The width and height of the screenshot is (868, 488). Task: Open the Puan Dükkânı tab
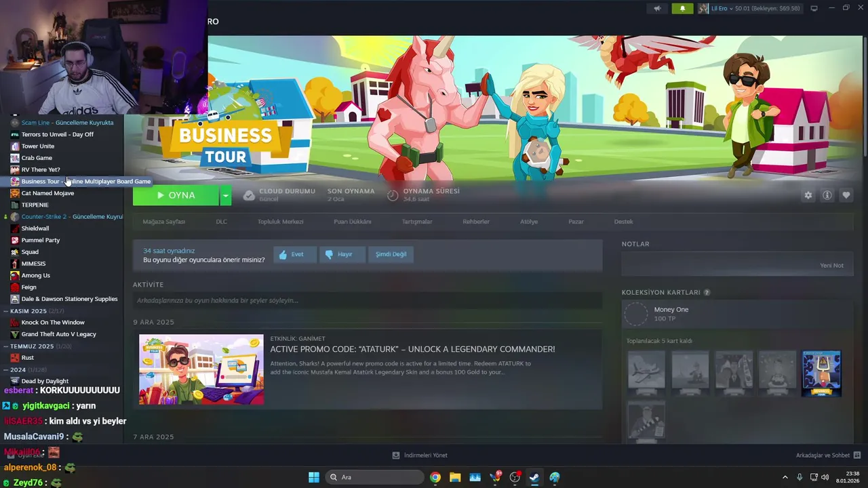click(x=353, y=222)
